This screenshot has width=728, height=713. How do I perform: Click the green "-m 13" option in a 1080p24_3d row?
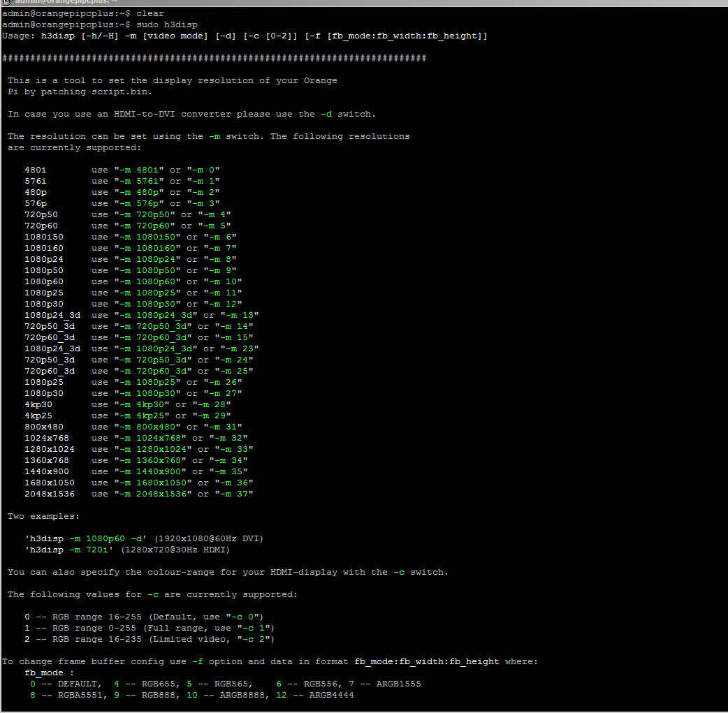coord(240,315)
